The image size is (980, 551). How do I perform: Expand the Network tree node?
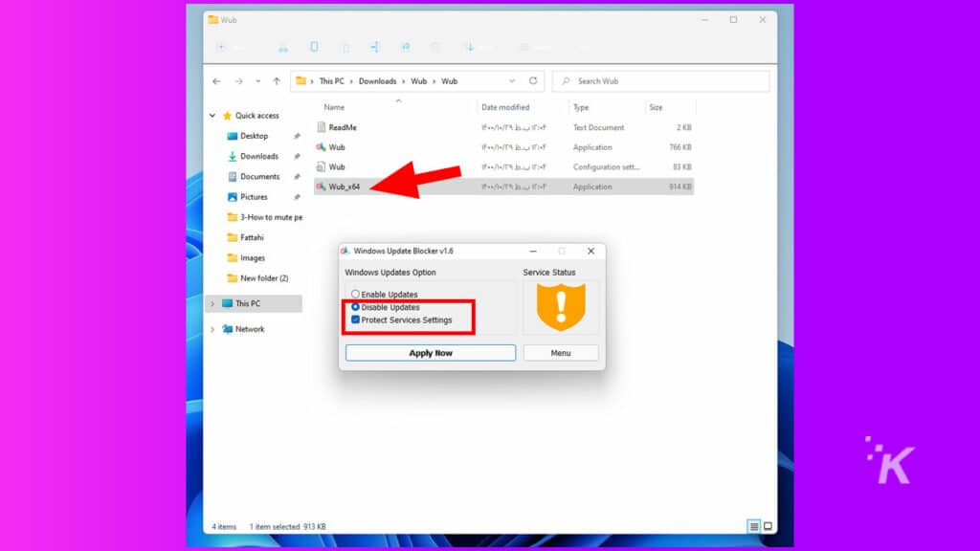212,329
